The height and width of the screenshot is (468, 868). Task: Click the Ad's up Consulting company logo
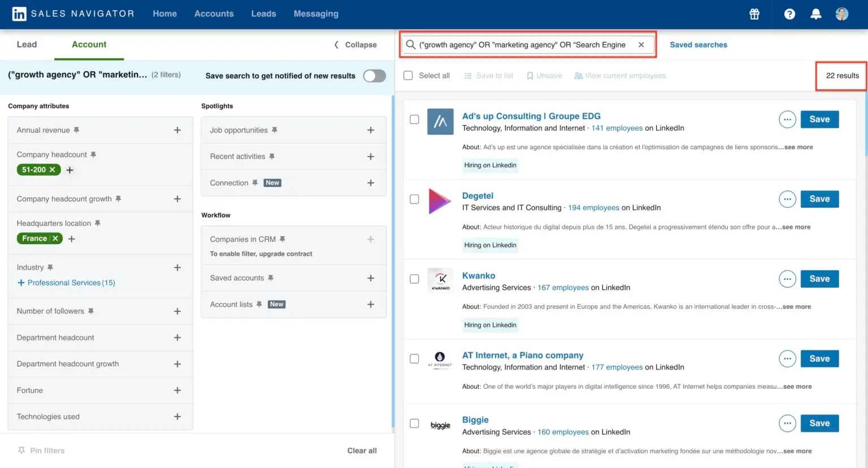click(440, 122)
